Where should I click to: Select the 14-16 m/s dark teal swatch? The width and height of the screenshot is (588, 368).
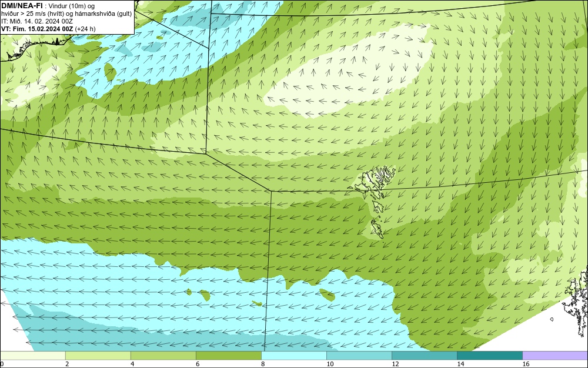(x=489, y=356)
